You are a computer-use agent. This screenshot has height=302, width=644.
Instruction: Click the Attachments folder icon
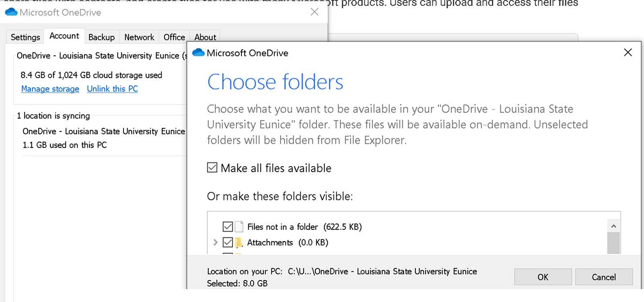point(239,243)
